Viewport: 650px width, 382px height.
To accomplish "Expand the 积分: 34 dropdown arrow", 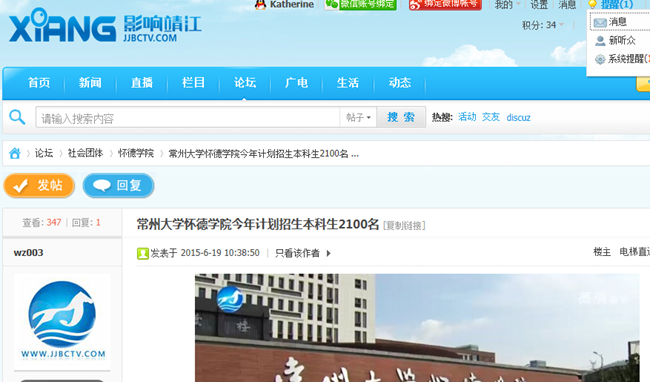I will coord(561,25).
